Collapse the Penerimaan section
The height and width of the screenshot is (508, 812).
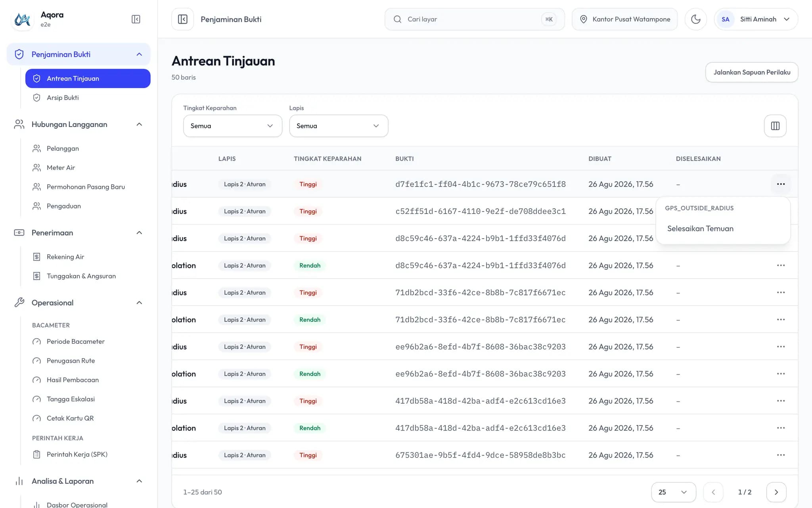click(x=139, y=233)
